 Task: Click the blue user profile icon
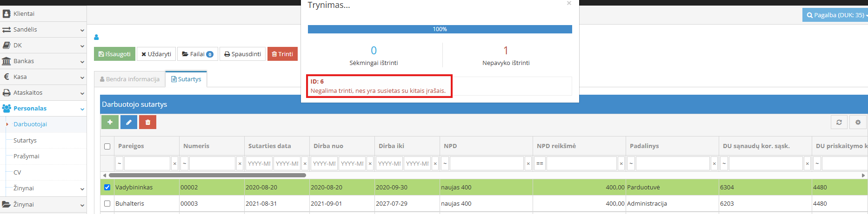[x=97, y=37]
